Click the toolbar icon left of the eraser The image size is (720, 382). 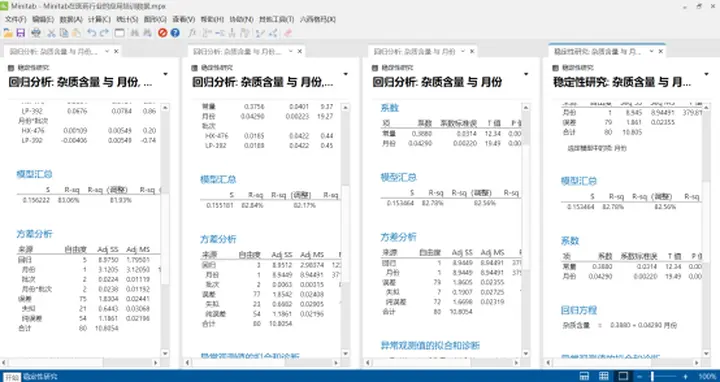click(x=273, y=33)
